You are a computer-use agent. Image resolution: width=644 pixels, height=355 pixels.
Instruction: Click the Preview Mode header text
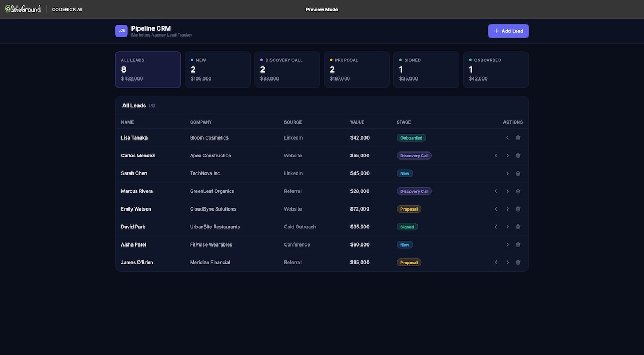pyautogui.click(x=322, y=10)
